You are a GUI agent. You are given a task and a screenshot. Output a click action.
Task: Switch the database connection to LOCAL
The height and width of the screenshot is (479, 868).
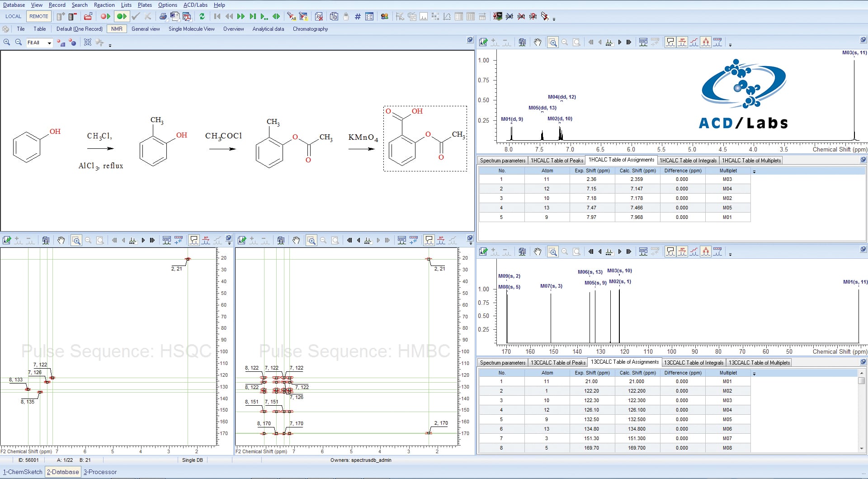tap(13, 16)
